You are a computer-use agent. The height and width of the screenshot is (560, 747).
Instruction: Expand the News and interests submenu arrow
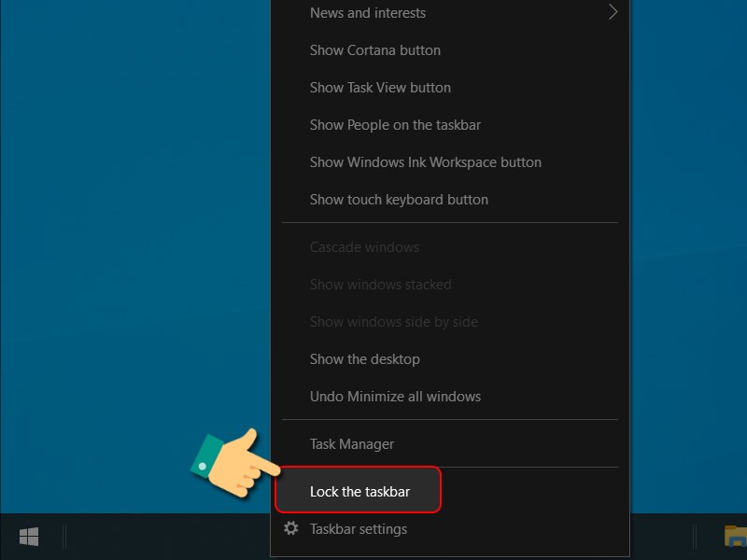click(x=613, y=12)
